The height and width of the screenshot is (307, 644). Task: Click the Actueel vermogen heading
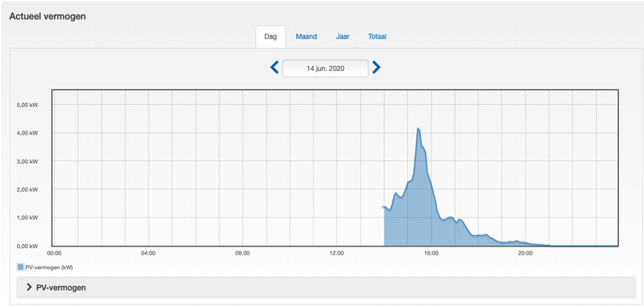tap(47, 16)
